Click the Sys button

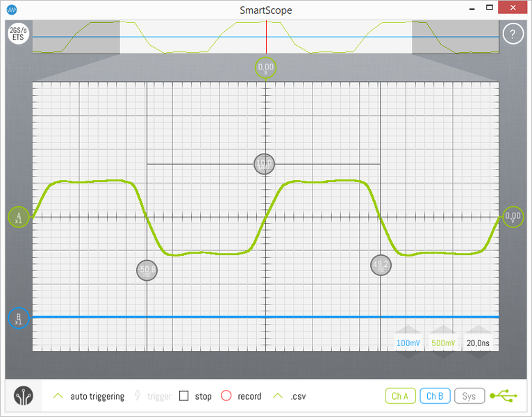469,396
